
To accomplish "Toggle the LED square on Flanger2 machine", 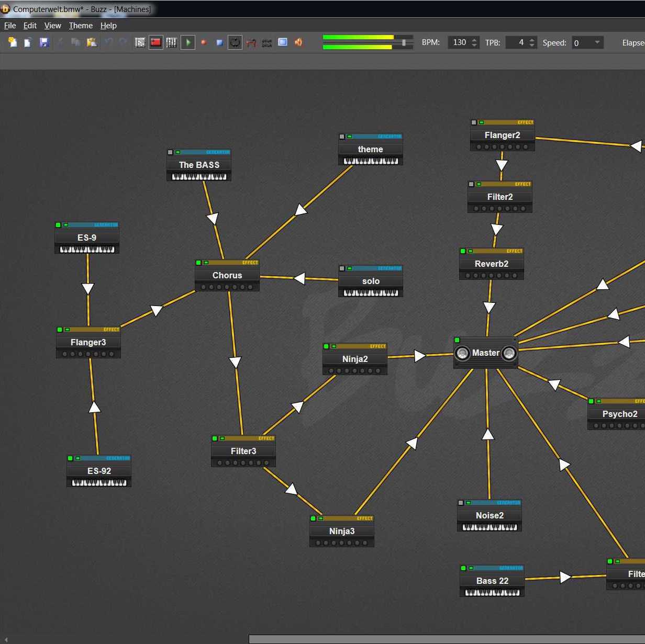I will point(474,122).
